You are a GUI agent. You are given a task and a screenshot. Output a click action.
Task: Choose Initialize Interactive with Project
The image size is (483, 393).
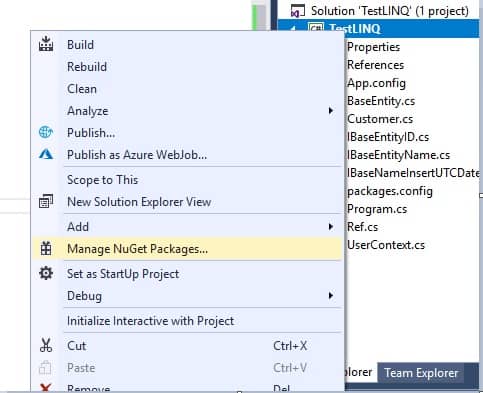point(150,321)
